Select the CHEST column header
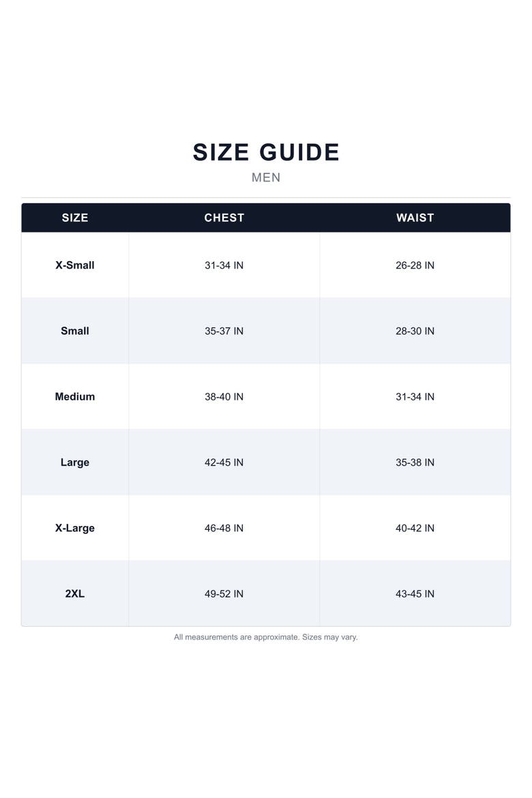 click(224, 218)
